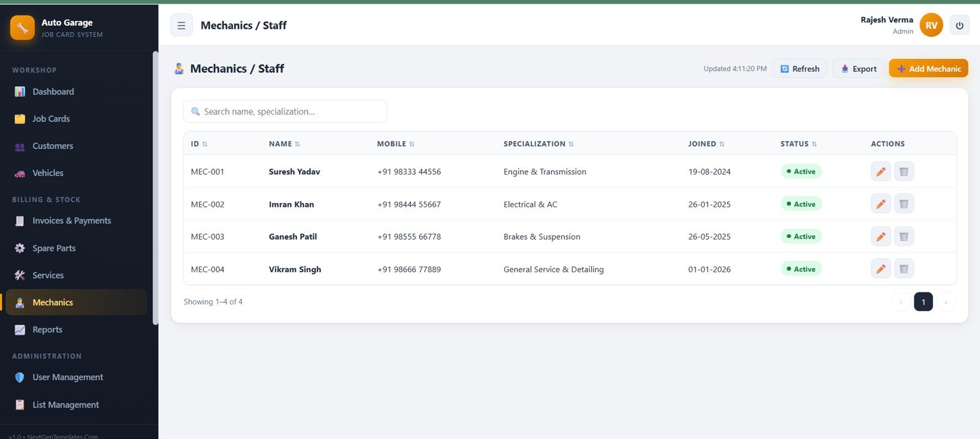Open Invoices & Payments
Image resolution: width=980 pixels, height=439 pixels.
pos(76,221)
